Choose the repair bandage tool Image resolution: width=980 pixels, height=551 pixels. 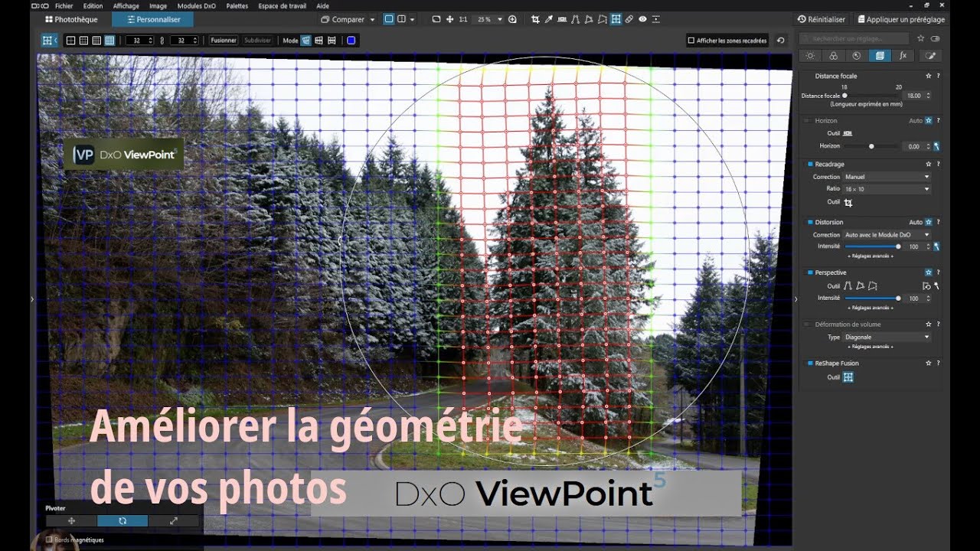click(x=629, y=19)
